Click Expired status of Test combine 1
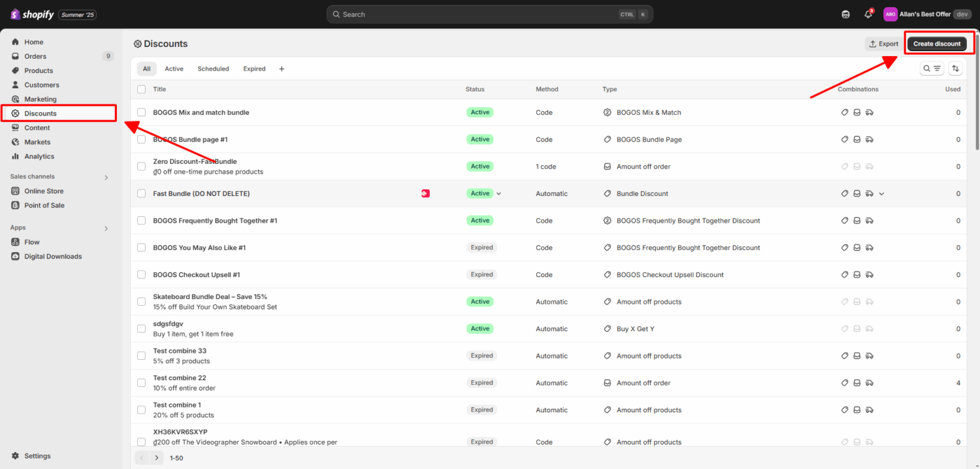 point(482,410)
